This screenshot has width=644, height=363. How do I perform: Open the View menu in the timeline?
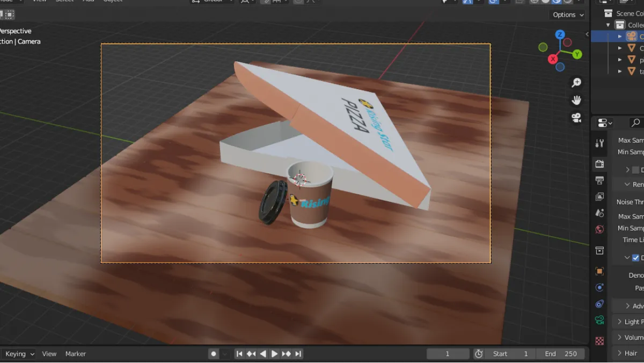(x=49, y=354)
